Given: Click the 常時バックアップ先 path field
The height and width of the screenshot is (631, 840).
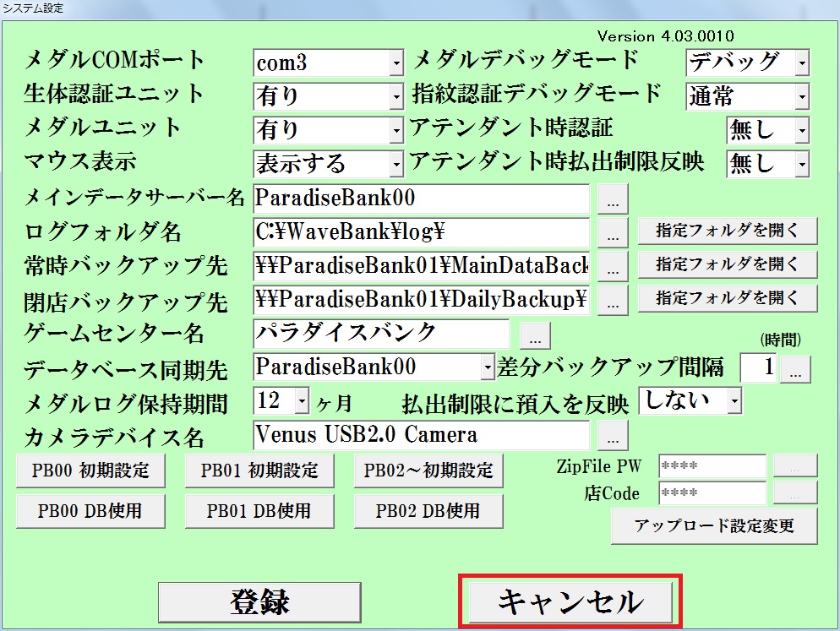Looking at the screenshot, I should 422,266.
